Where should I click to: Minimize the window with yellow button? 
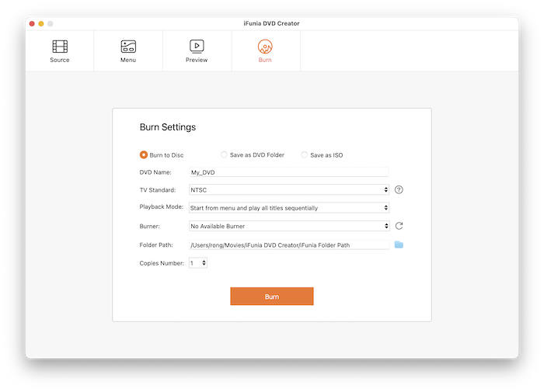click(41, 23)
